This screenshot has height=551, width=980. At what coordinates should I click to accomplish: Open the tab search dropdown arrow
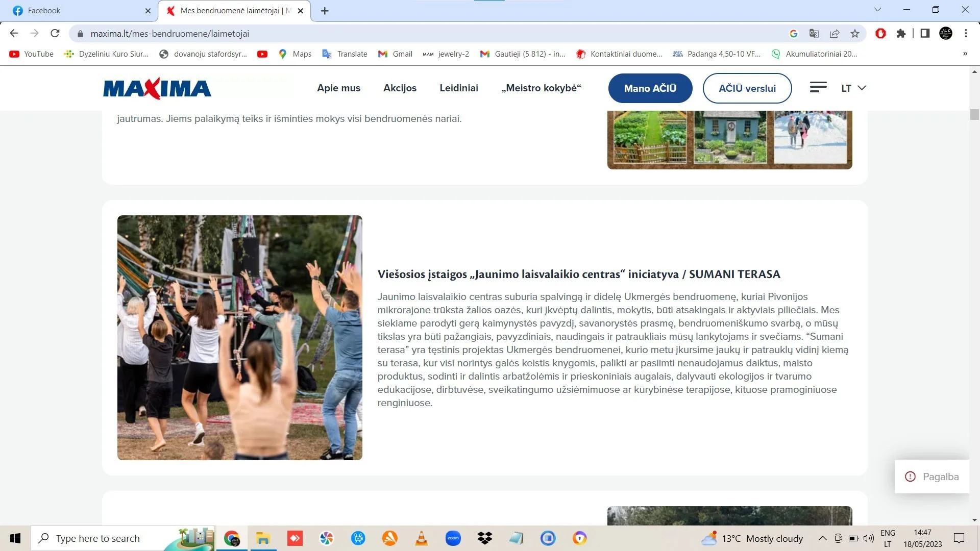click(877, 10)
